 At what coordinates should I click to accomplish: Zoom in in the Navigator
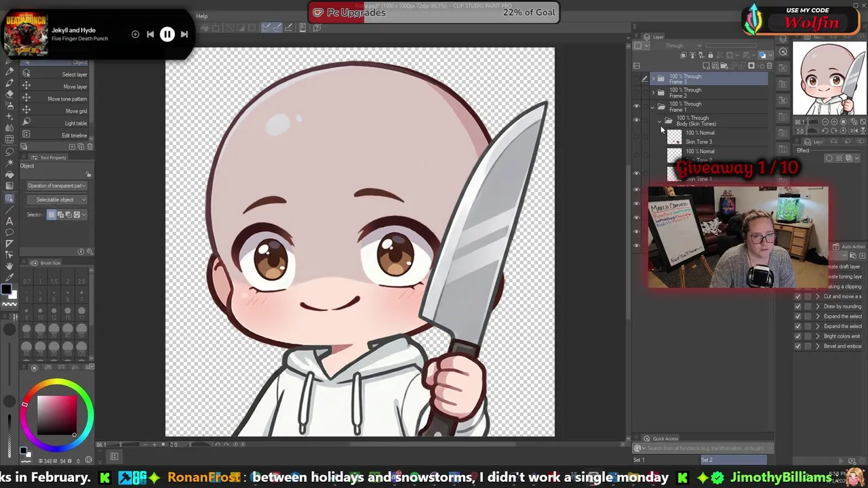click(834, 122)
